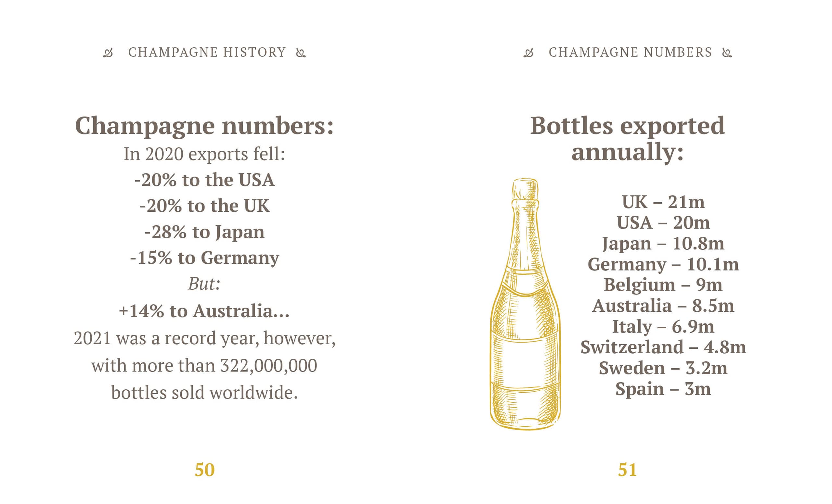Click page number 50
Image resolution: width=832 pixels, height=504 pixels.
point(204,470)
